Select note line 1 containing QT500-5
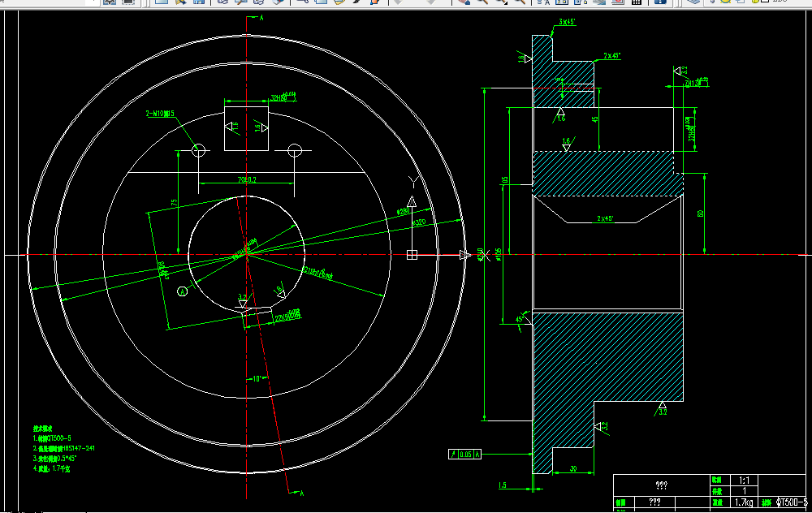Image resolution: width=812 pixels, height=513 pixels. [52, 438]
